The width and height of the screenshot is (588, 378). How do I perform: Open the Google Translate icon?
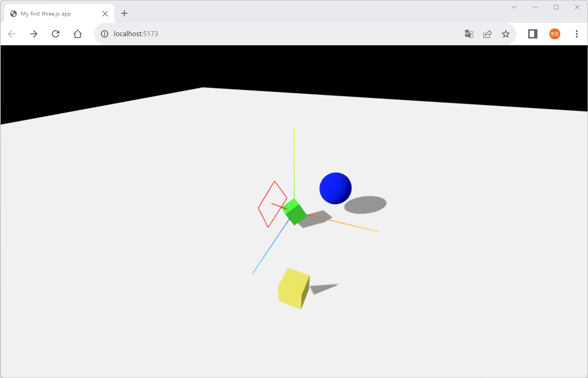click(x=469, y=34)
